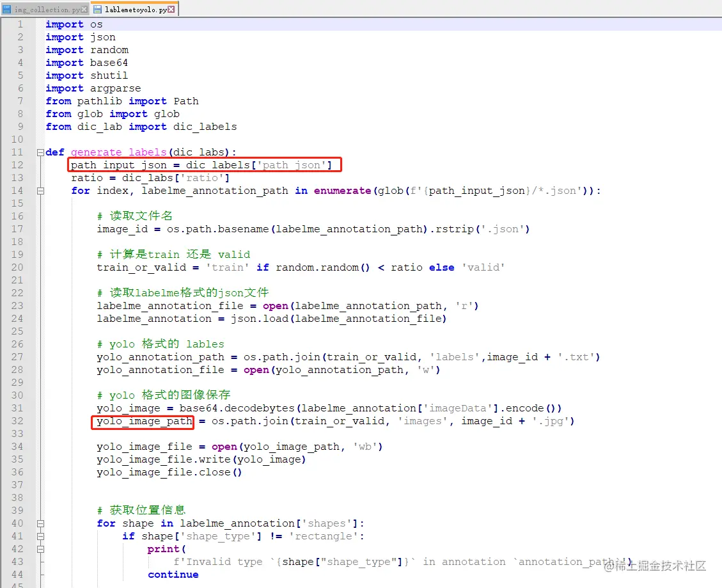Screen dimensions: 722x588
Task: Click the train_or_valid assignment line
Action: (301, 267)
